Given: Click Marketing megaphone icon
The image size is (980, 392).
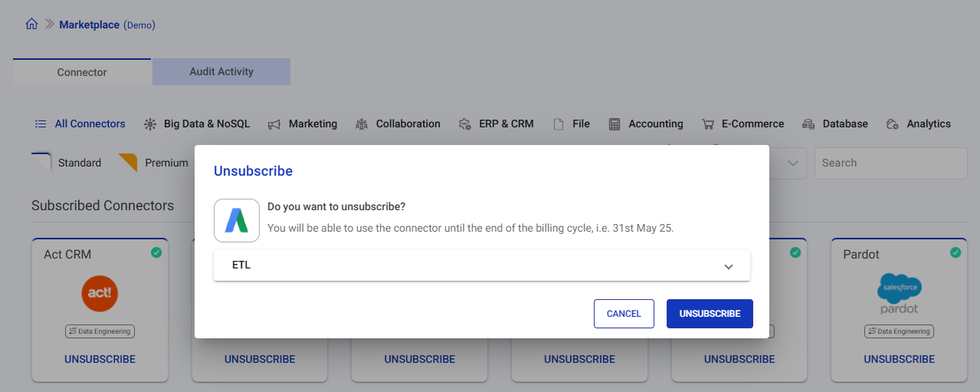Looking at the screenshot, I should [274, 124].
